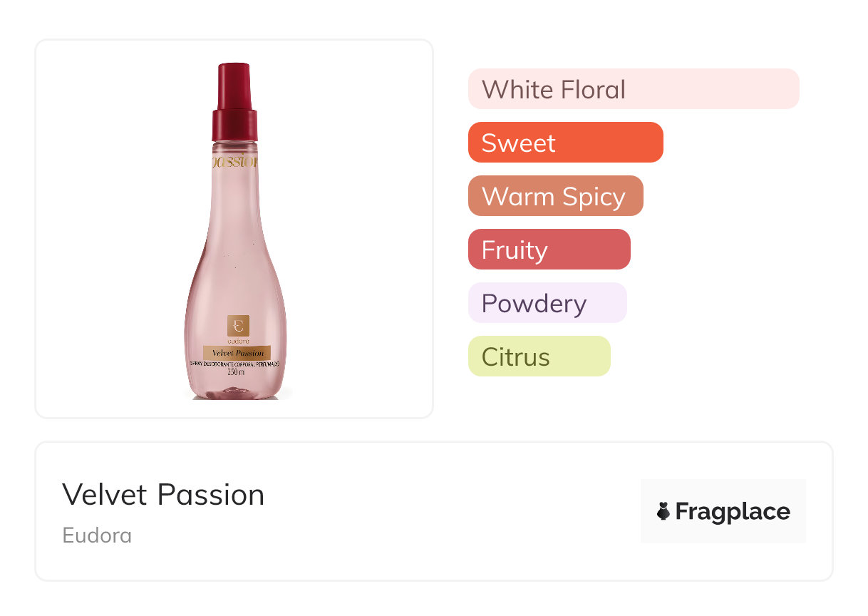Click the embossed passion text on bottle neck
This screenshot has width=868, height=616.
(x=234, y=163)
